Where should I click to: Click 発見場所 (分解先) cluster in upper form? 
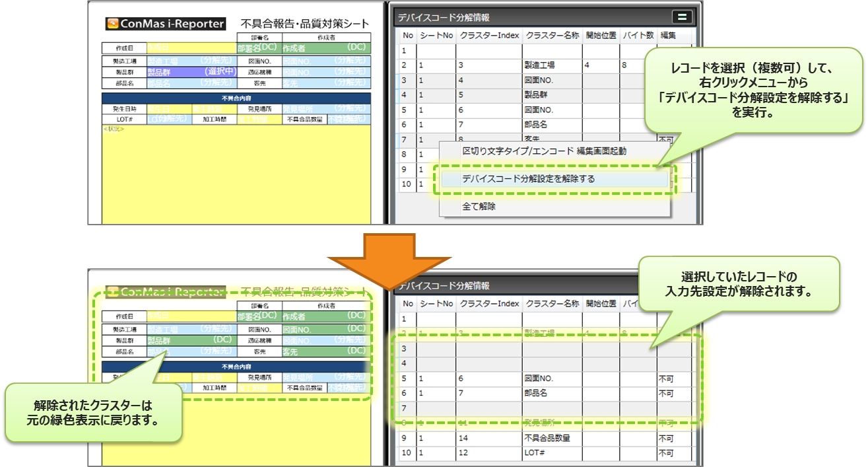(x=325, y=108)
